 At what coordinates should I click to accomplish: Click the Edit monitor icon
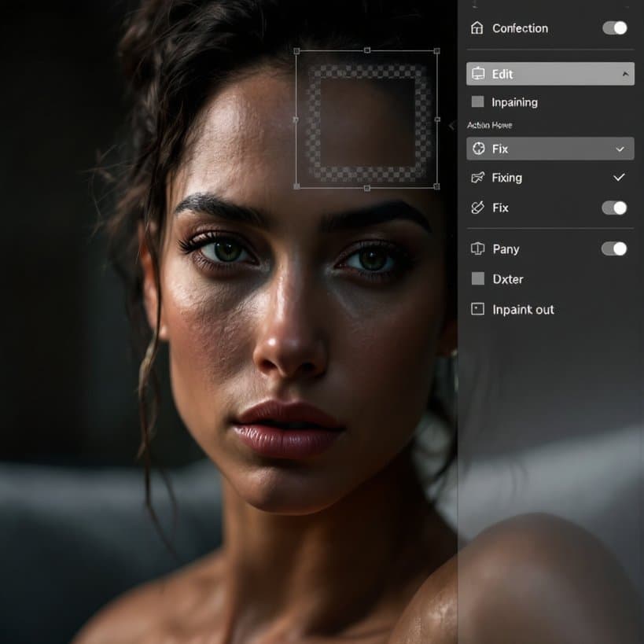(x=478, y=74)
